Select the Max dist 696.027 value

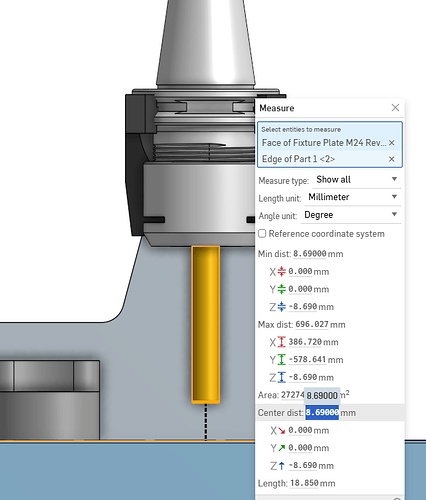coord(312,324)
